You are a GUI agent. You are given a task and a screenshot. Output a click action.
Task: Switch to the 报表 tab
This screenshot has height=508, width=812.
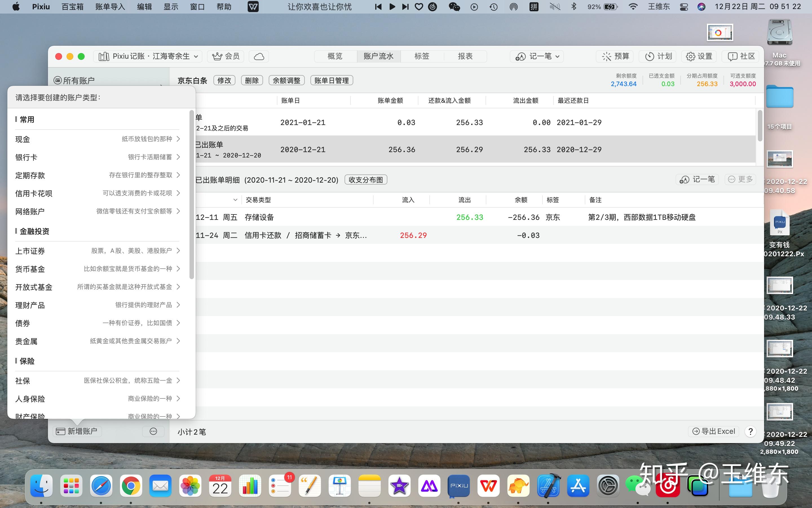click(465, 56)
